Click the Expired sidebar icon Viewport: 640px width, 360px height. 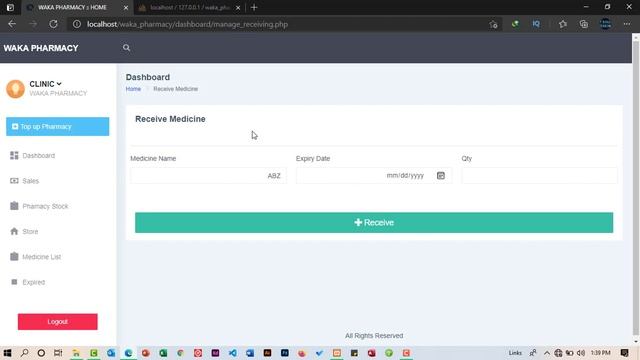coord(14,282)
